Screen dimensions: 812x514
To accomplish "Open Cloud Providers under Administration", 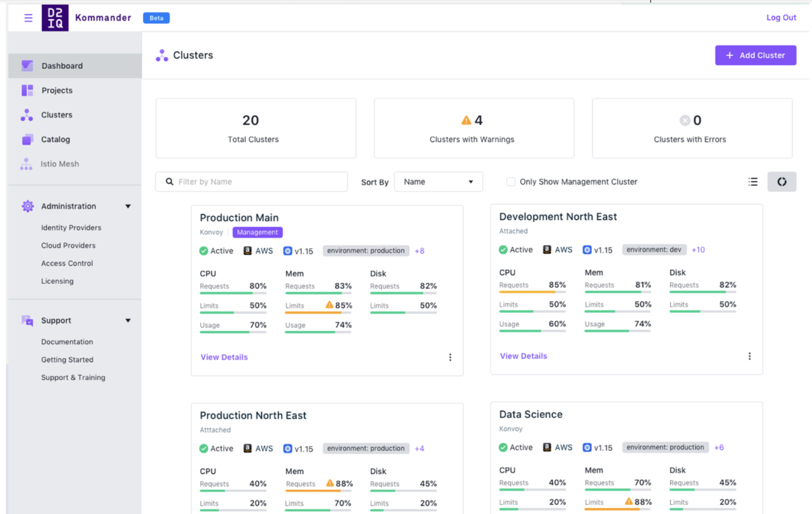I will pyautogui.click(x=68, y=245).
